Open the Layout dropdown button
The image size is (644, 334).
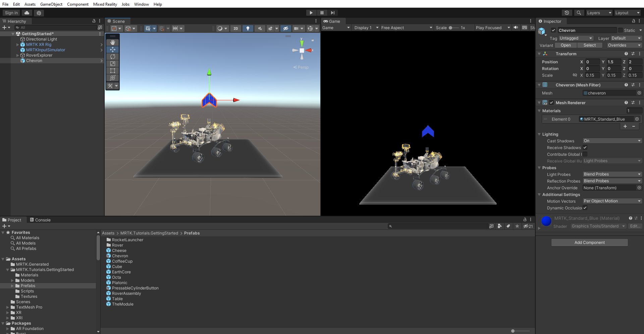(627, 13)
